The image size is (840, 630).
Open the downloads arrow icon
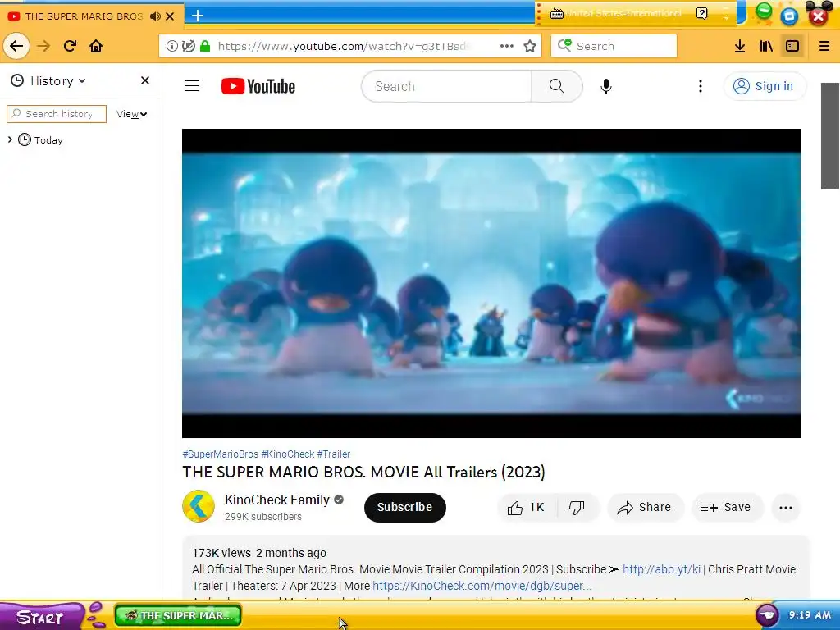[x=740, y=46]
